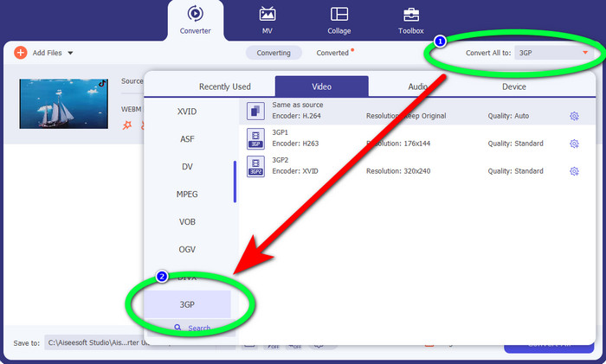This screenshot has height=364, width=606.
Task: Click the Add Files plus icon
Action: (21, 53)
